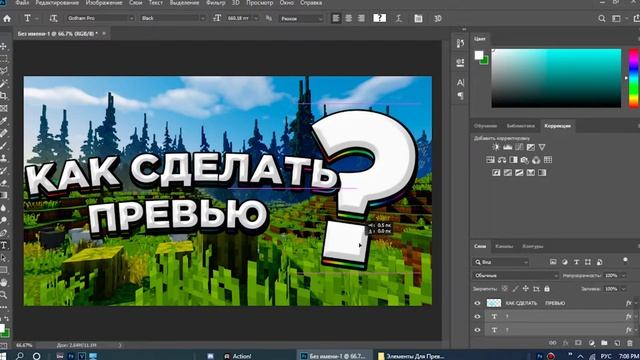Screen dimensions: 640x360
Task: Open the Файл menu
Action: [22, 3]
